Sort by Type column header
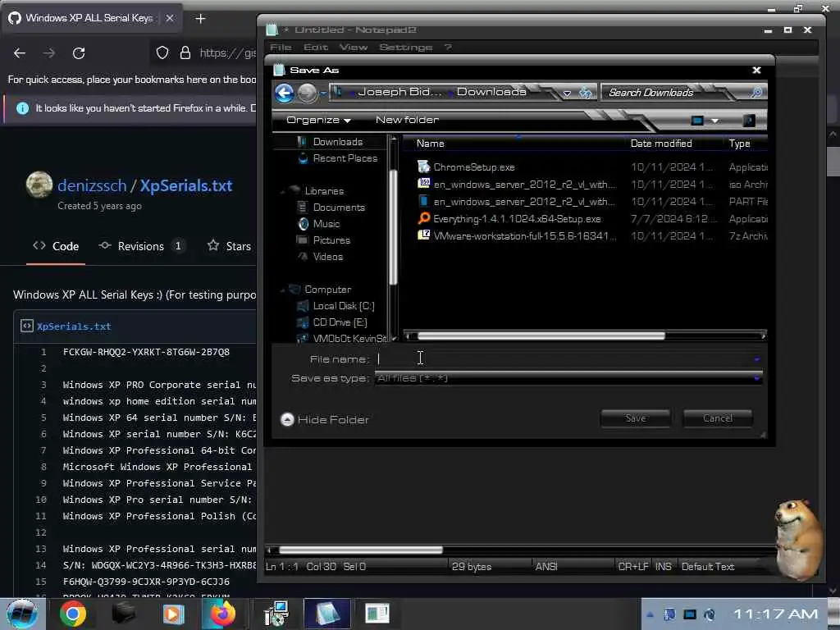 [x=739, y=144]
